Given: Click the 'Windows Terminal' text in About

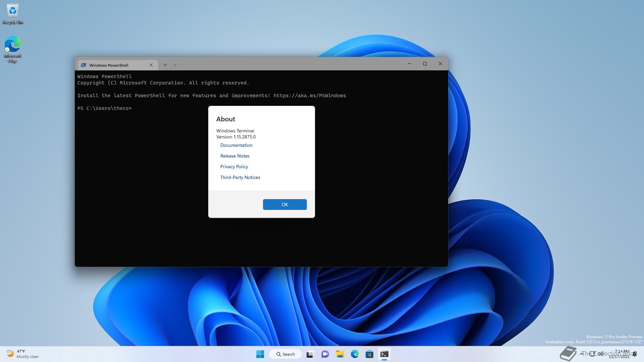Looking at the screenshot, I should click(235, 131).
